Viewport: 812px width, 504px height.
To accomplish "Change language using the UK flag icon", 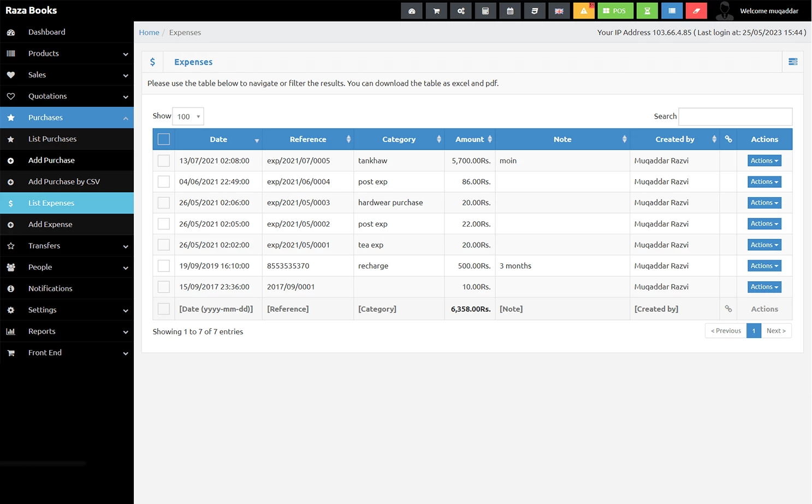I will pos(559,10).
